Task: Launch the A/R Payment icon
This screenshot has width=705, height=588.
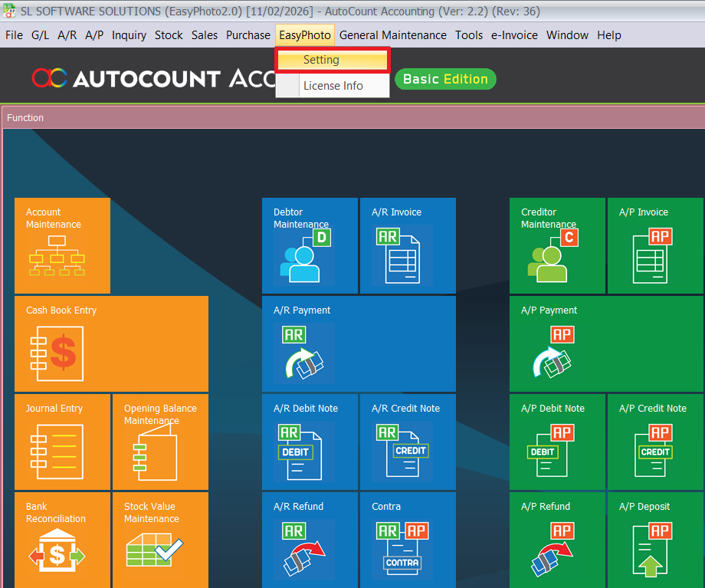Action: [303, 353]
